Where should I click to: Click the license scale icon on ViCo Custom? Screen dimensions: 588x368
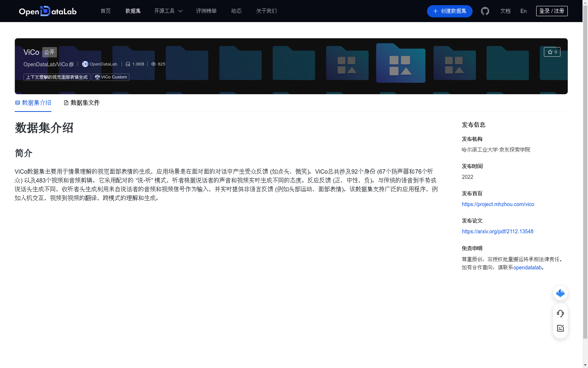pos(98,77)
